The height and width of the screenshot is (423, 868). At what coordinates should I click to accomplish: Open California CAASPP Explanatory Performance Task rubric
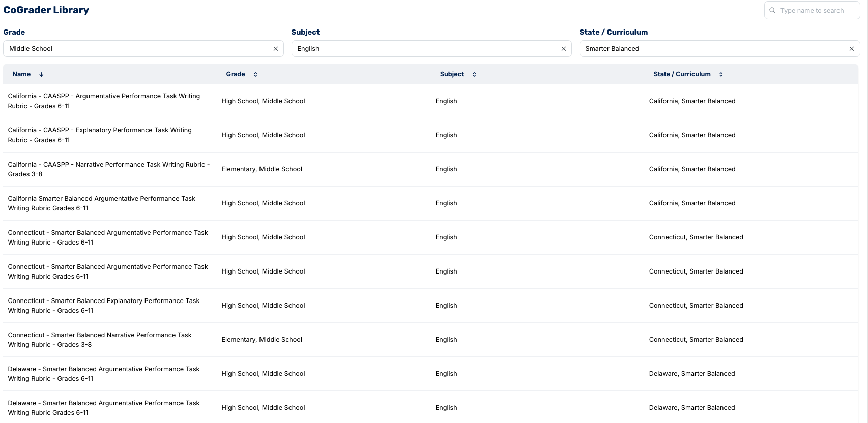pos(100,135)
